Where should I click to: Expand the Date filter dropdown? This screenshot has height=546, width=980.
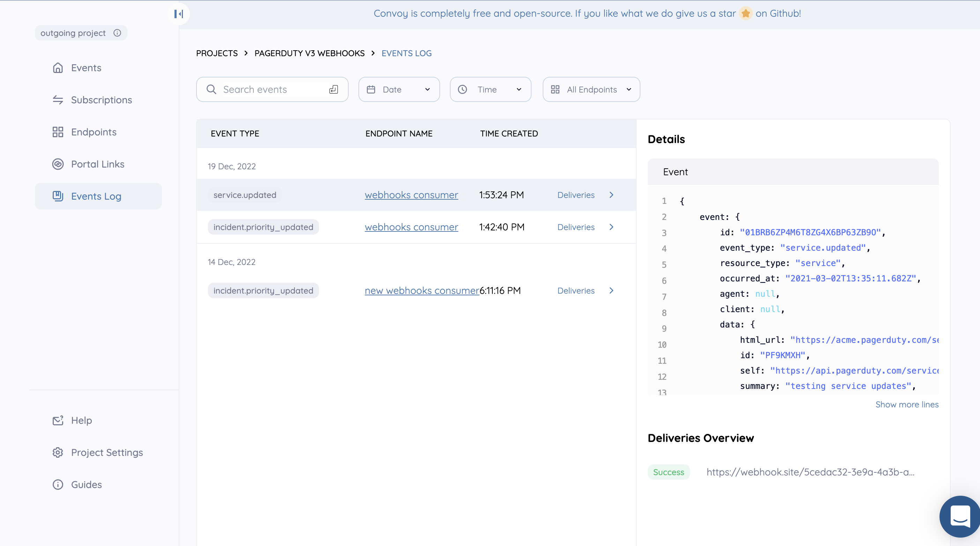399,89
